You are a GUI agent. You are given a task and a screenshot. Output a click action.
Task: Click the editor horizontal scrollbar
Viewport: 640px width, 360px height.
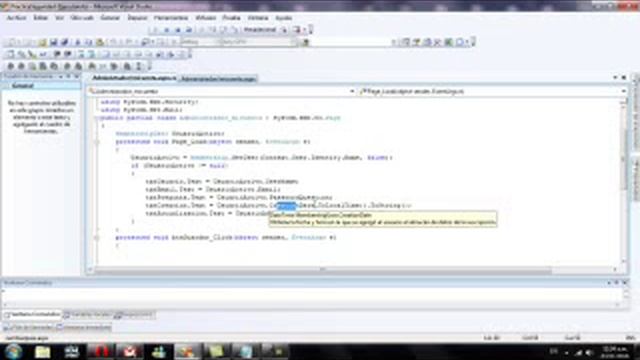[x=322, y=269]
